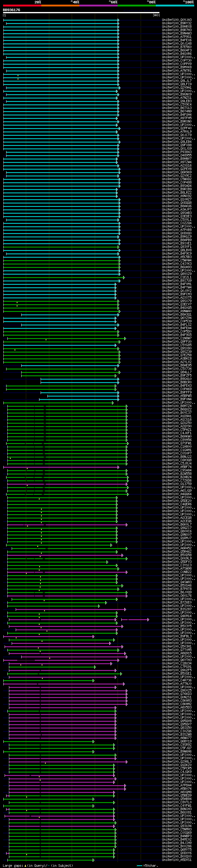Open hit UniRef100_Q0VJA3
Screen dimensions: 197x868
pyautogui.click(x=177, y=20)
